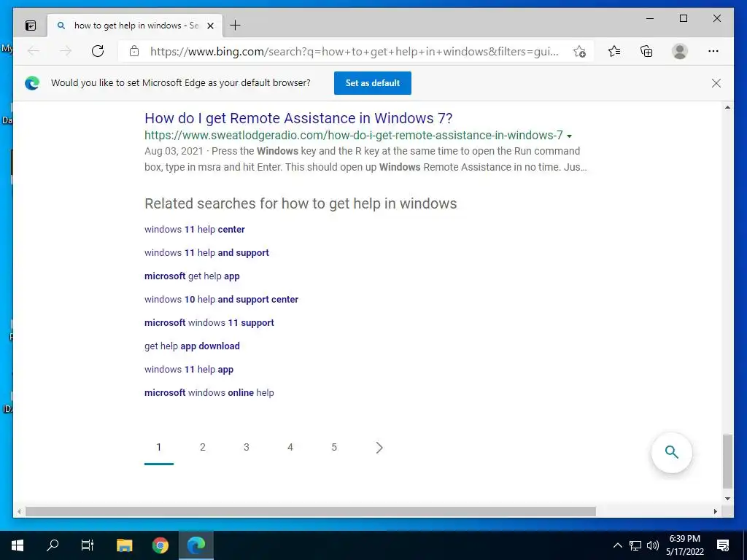
Task: Go to results page 4
Action: pos(290,447)
